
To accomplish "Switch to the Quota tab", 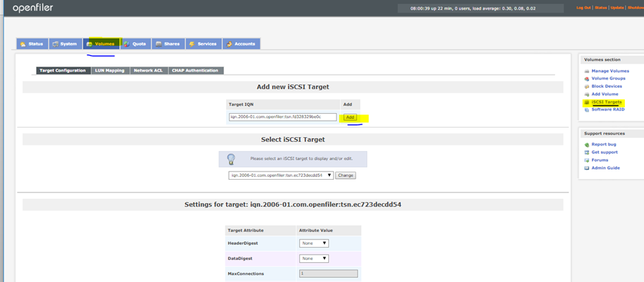I will [x=136, y=44].
